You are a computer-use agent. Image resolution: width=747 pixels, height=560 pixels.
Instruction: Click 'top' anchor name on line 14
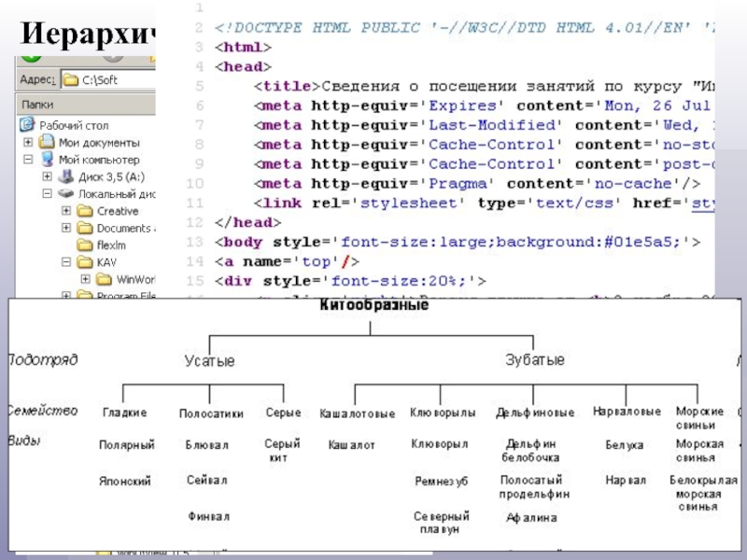316,262
